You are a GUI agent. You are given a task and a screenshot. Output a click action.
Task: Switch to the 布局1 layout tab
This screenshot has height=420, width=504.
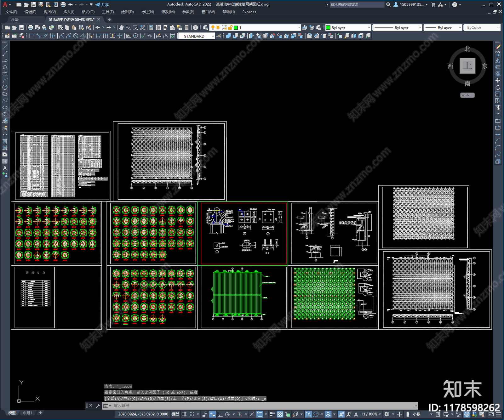(27, 413)
